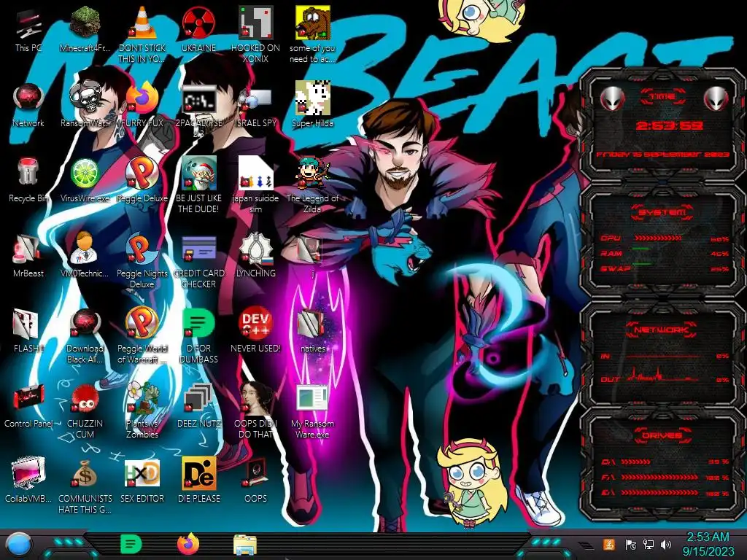
Task: Select the SYSTEM header in the widget
Action: click(662, 212)
